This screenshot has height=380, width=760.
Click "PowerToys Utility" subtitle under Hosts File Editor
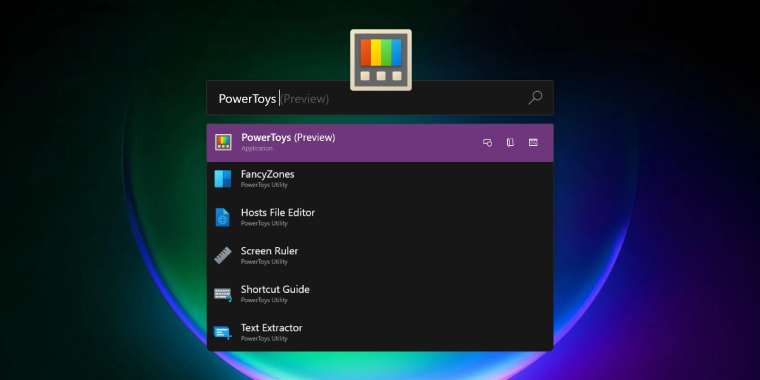click(x=264, y=223)
